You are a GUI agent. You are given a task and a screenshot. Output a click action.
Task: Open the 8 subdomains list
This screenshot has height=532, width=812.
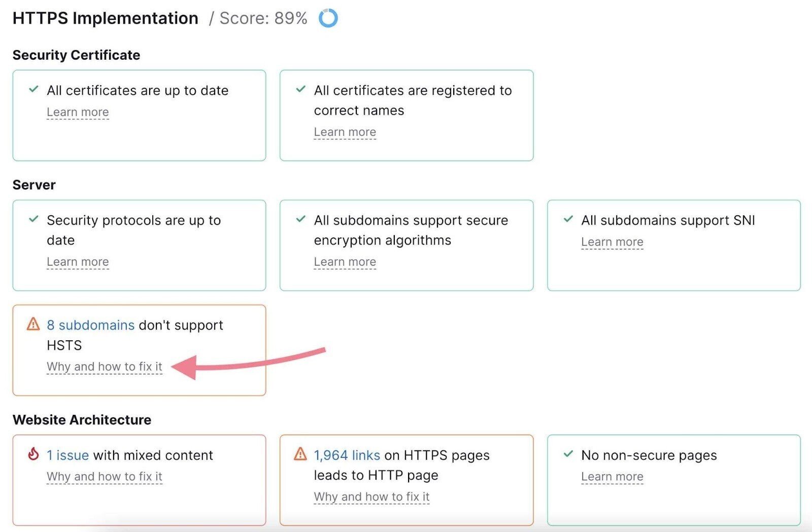coord(90,325)
